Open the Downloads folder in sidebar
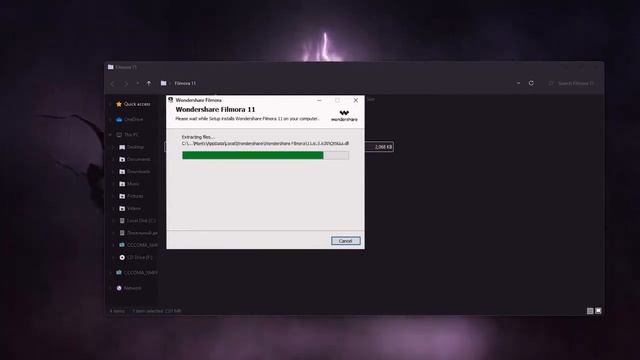The width and height of the screenshot is (640, 360). click(x=138, y=171)
